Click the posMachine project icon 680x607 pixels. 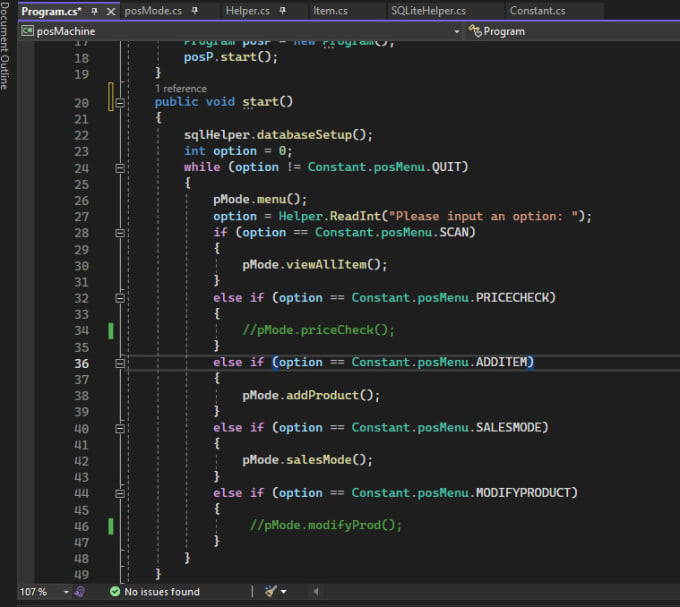pos(27,31)
